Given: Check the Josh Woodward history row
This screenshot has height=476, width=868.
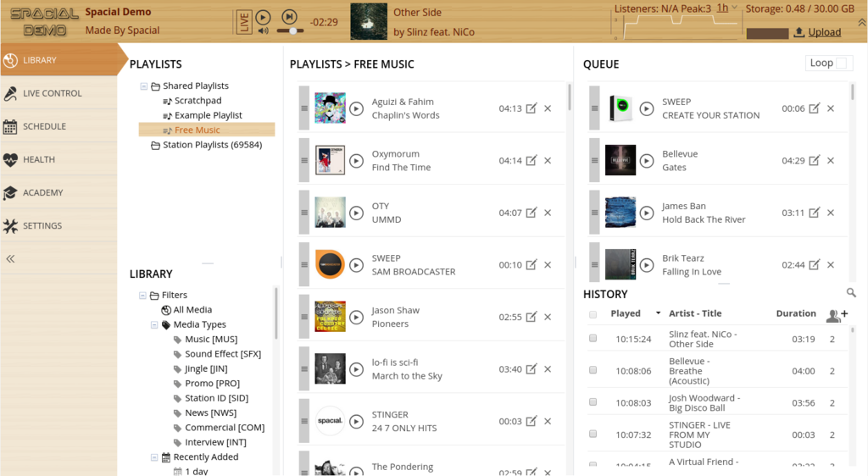Looking at the screenshot, I should 593,402.
